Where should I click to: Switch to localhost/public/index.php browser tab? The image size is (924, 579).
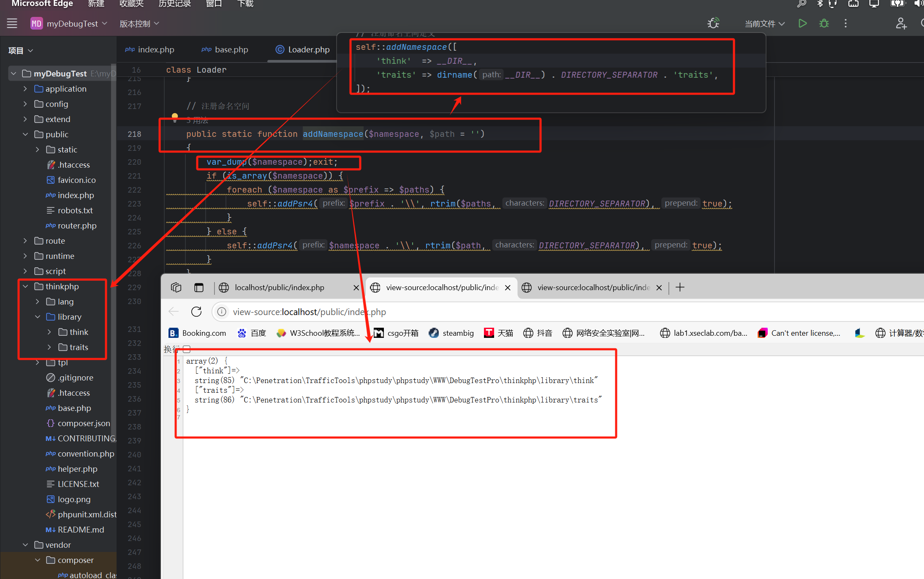[x=279, y=288]
